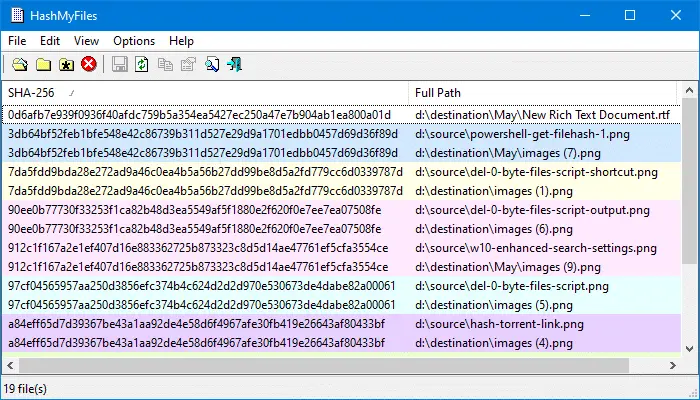This screenshot has height=400, width=700.
Task: Select the hash-torrent-link.png row
Action: pyautogui.click(x=342, y=324)
